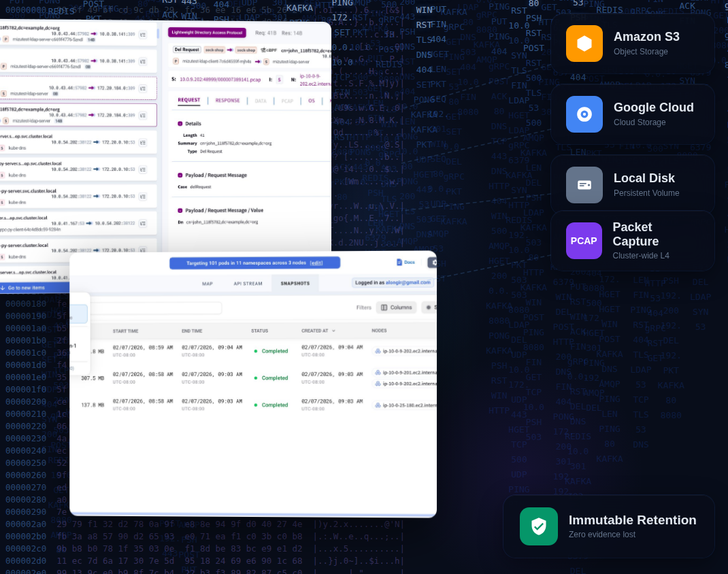Viewport: 728px width, 574px height.
Task: Click the STATUS column header
Action: (x=259, y=331)
